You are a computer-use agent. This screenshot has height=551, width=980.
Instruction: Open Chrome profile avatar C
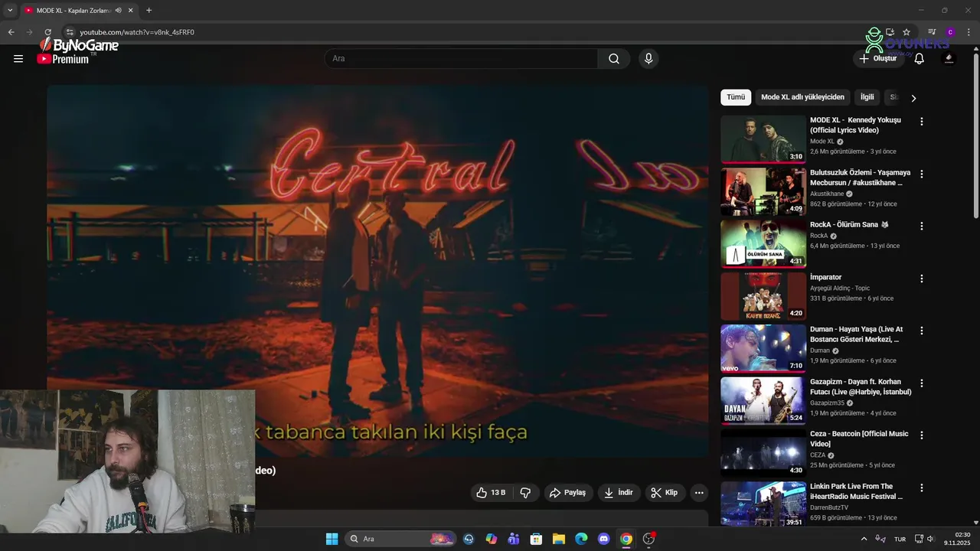(x=950, y=32)
